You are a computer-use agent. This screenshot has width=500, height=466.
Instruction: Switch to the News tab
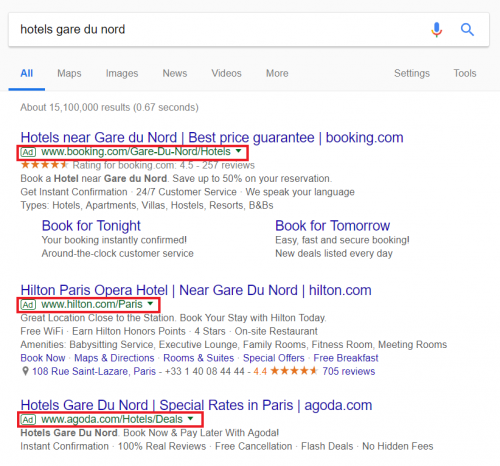click(175, 73)
